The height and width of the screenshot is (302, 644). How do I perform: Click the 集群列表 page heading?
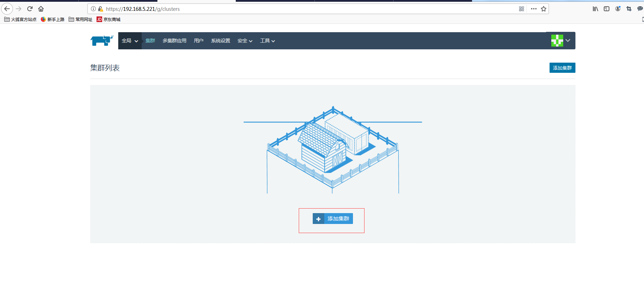point(105,68)
